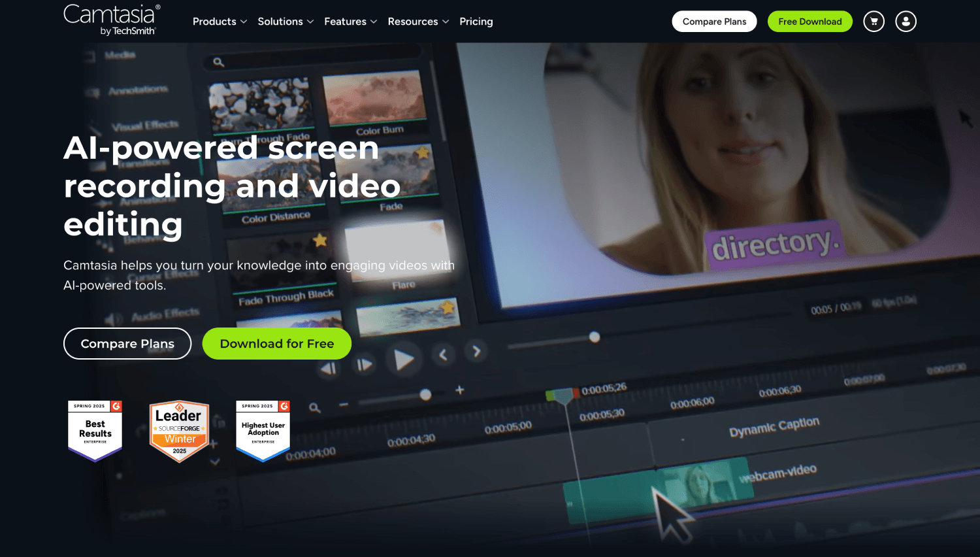Click the previous arrow in playback controls
This screenshot has height=557, width=980.
point(443,354)
